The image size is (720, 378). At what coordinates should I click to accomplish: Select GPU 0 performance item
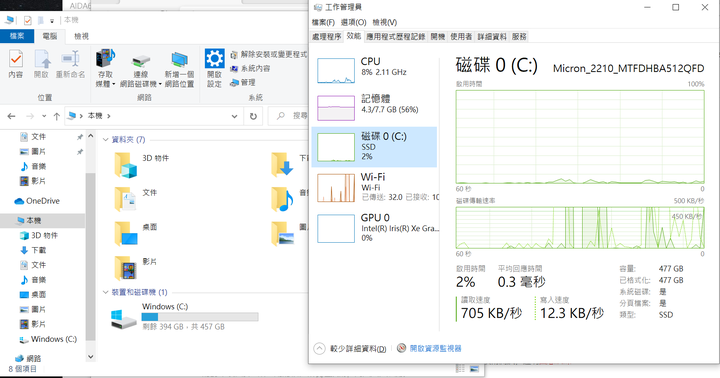point(374,228)
